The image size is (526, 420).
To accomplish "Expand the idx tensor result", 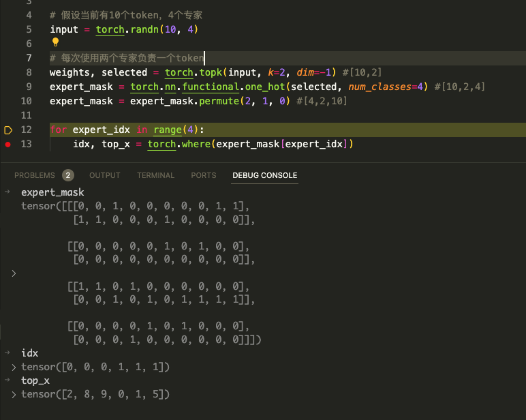I will (14, 367).
